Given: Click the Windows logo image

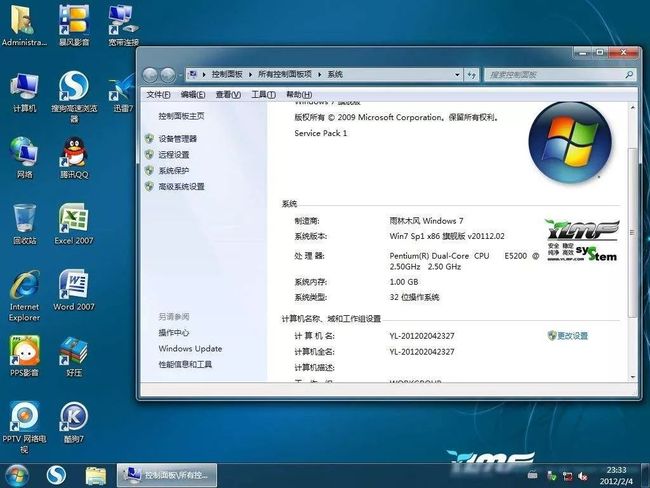Looking at the screenshot, I should click(x=570, y=143).
